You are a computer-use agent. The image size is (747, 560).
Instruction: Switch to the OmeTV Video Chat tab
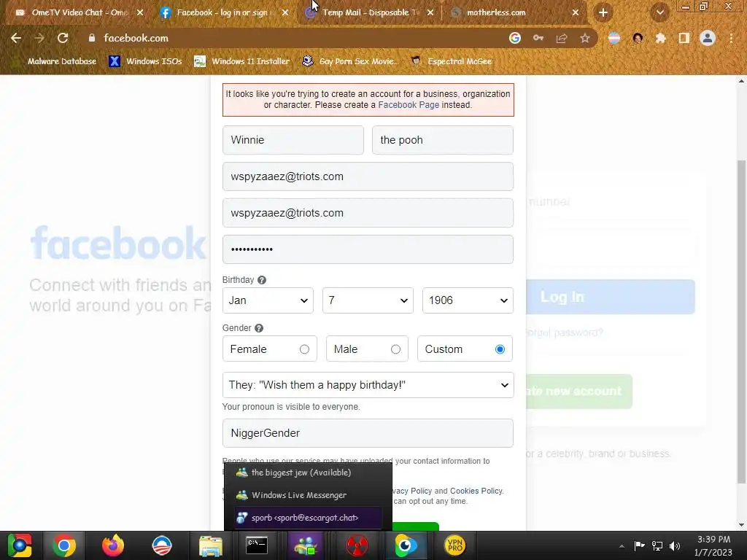(79, 12)
